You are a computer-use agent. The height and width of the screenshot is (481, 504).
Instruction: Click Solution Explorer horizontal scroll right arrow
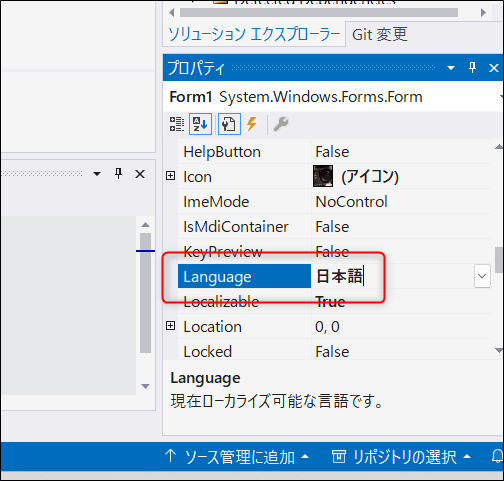point(483,13)
